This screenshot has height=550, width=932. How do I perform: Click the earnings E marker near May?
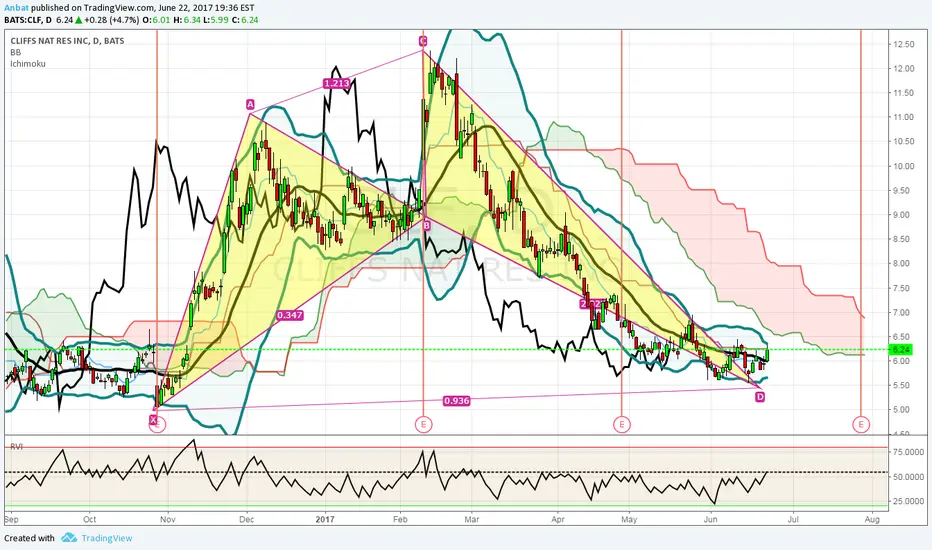point(622,425)
